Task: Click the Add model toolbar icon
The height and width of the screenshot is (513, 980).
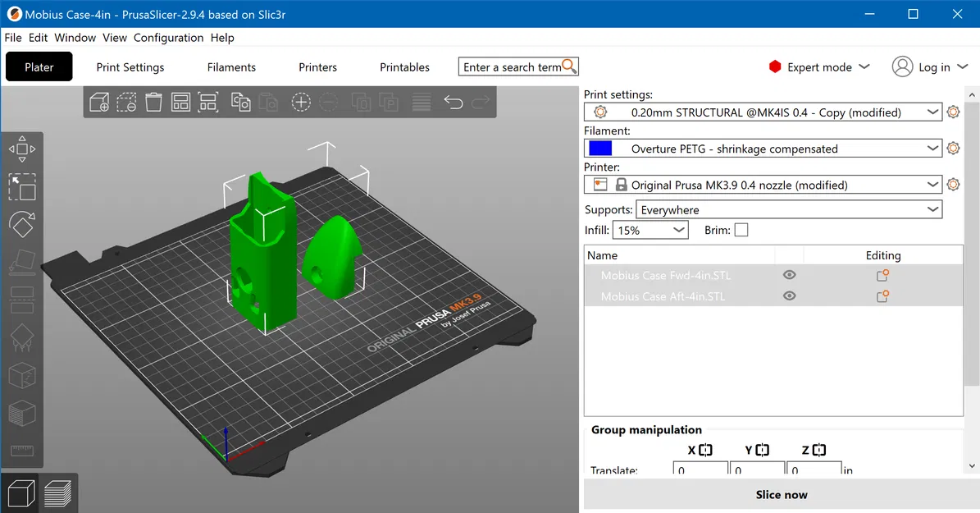Action: tap(99, 102)
